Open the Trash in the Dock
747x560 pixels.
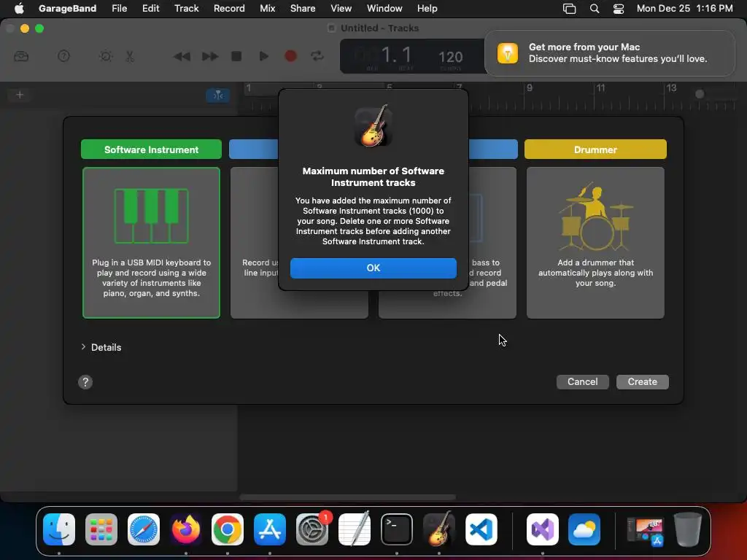(x=687, y=529)
